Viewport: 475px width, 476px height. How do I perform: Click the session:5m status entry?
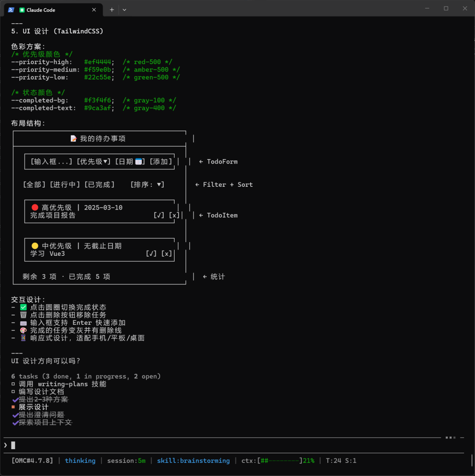(x=126, y=461)
